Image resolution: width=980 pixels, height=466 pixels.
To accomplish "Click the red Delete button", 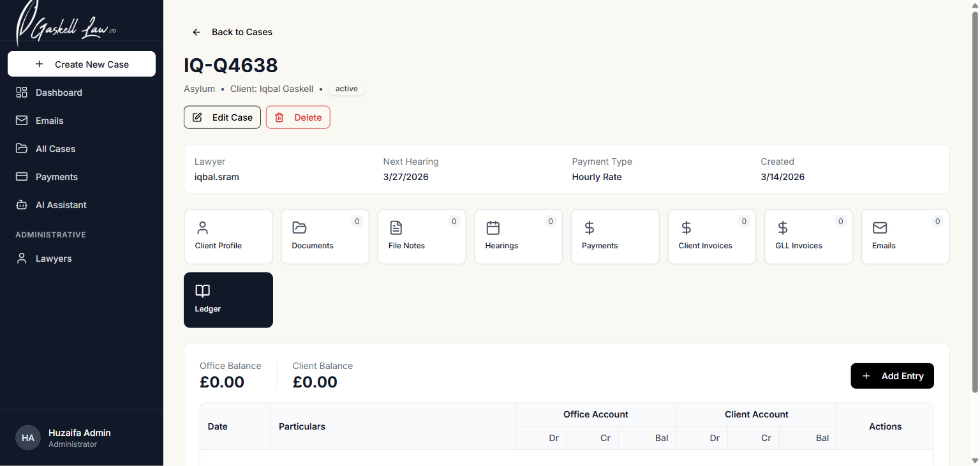I will tap(298, 117).
